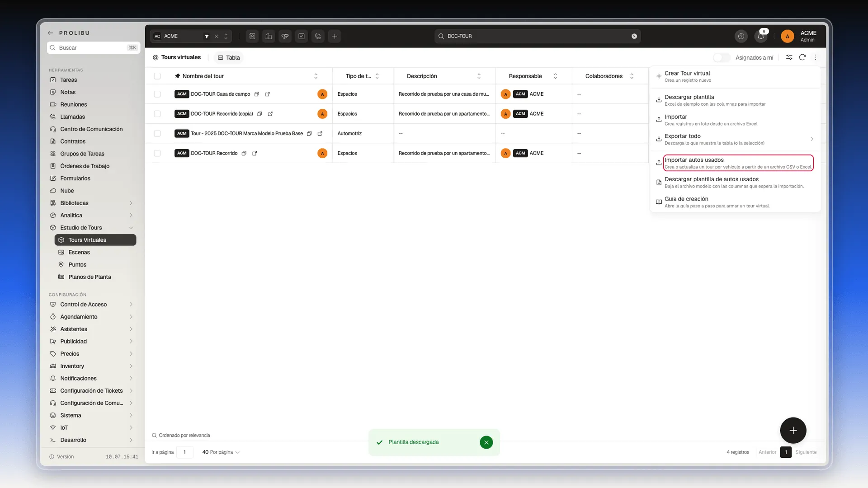Open the companies building icon in toolbar
Viewport: 868px width, 488px height.
(x=269, y=36)
